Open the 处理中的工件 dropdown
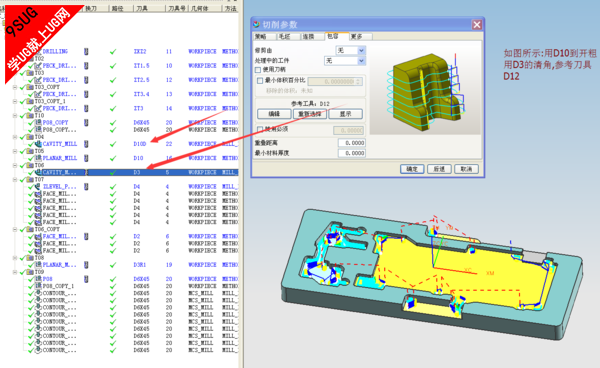The height and width of the screenshot is (368, 600). coord(345,61)
